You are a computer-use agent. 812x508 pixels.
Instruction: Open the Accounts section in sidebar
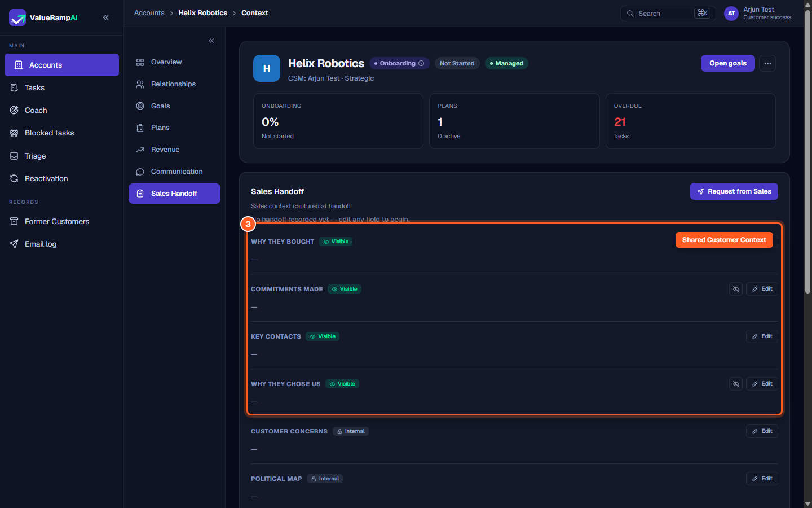(61, 65)
